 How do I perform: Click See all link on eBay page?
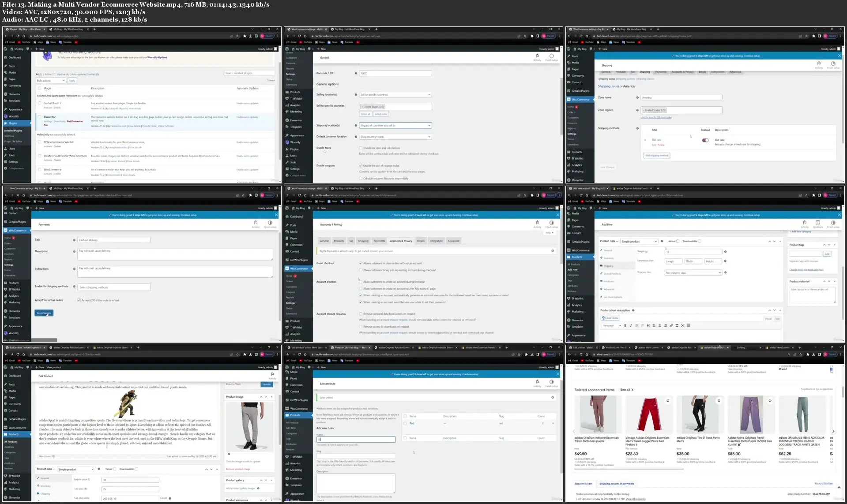(626, 390)
